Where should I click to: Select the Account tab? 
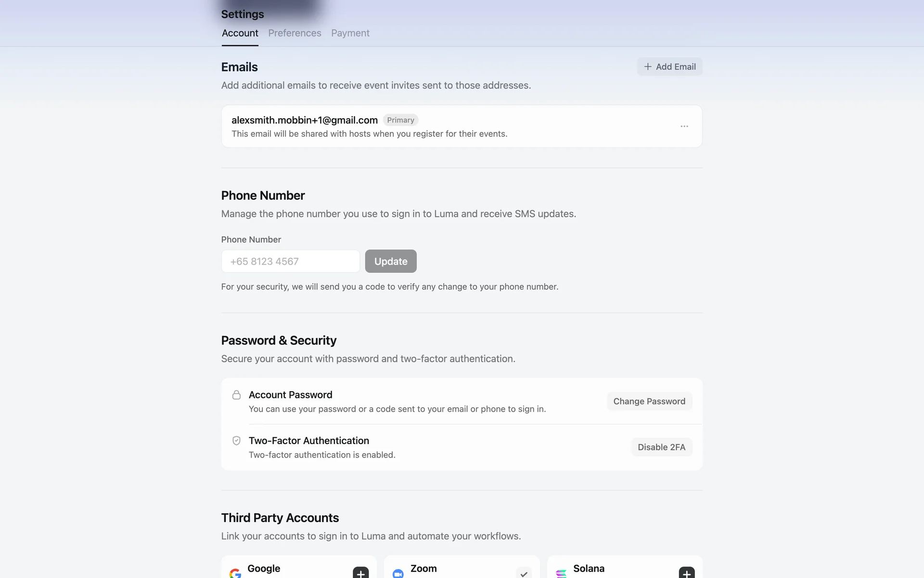pos(240,33)
